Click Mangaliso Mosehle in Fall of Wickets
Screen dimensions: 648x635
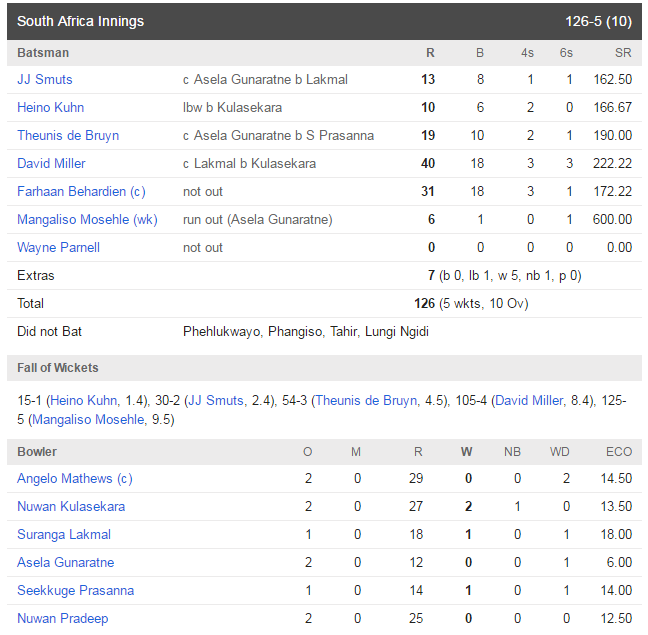point(88,419)
